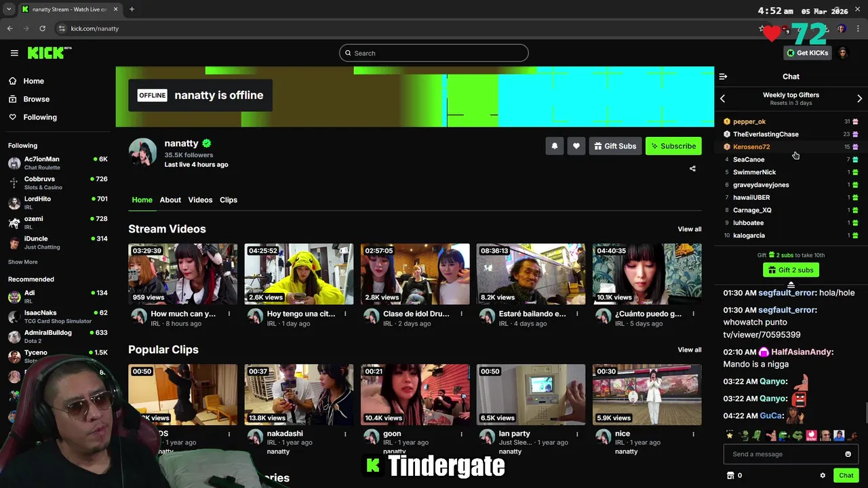
Task: Expand Show more followed channels
Action: click(x=23, y=262)
